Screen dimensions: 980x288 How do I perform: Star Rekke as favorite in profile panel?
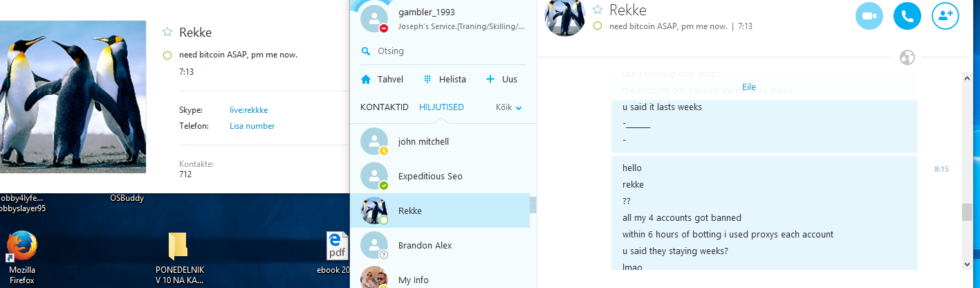(x=167, y=32)
